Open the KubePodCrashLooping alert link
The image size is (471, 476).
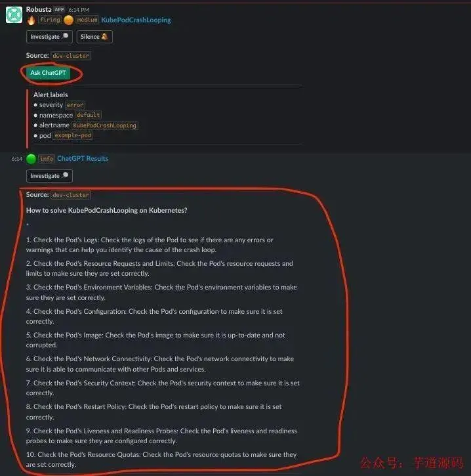136,20
